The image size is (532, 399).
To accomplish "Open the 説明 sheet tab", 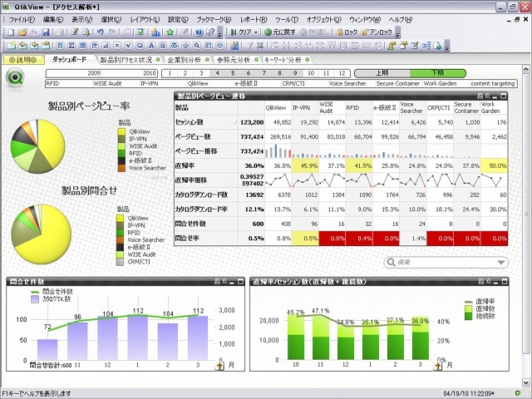I will 23,60.
